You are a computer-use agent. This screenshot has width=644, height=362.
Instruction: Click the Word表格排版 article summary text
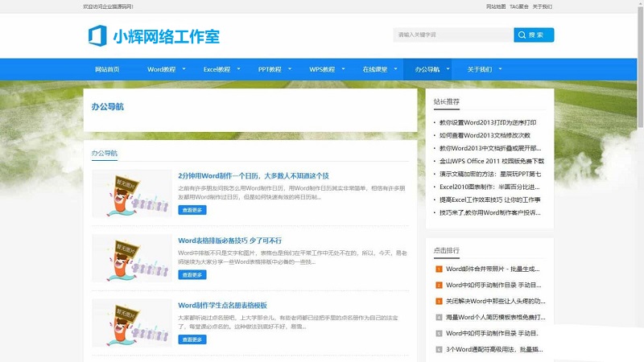click(292, 257)
